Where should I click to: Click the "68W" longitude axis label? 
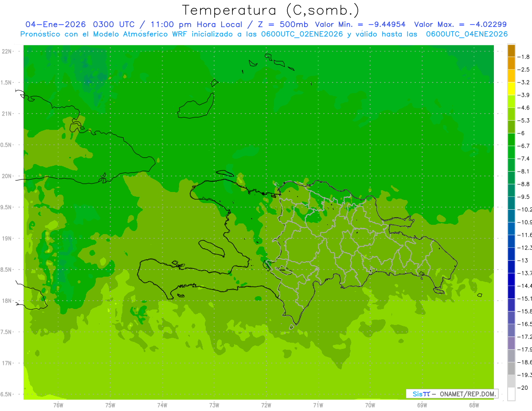coord(474,405)
